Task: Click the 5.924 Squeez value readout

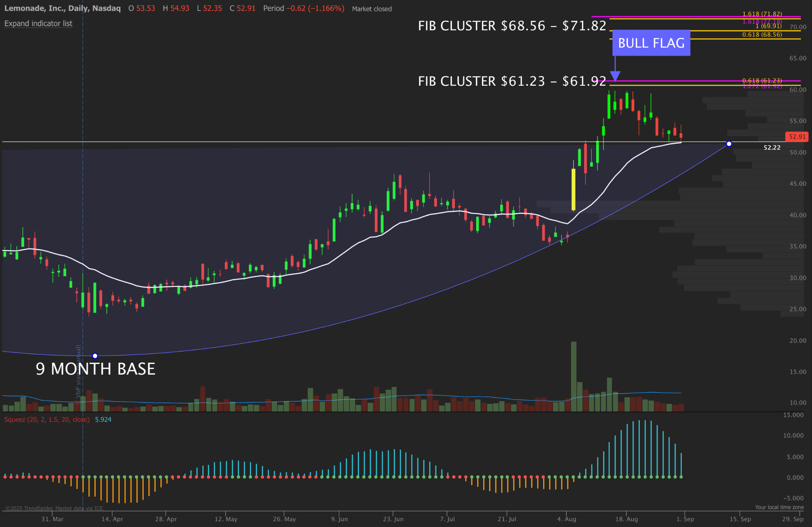Action: (x=103, y=419)
